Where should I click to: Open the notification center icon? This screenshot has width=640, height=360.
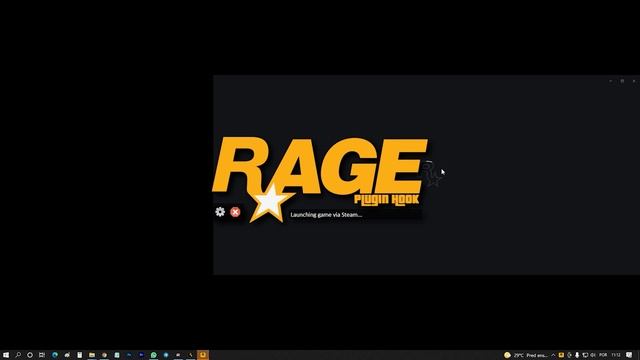[629, 355]
